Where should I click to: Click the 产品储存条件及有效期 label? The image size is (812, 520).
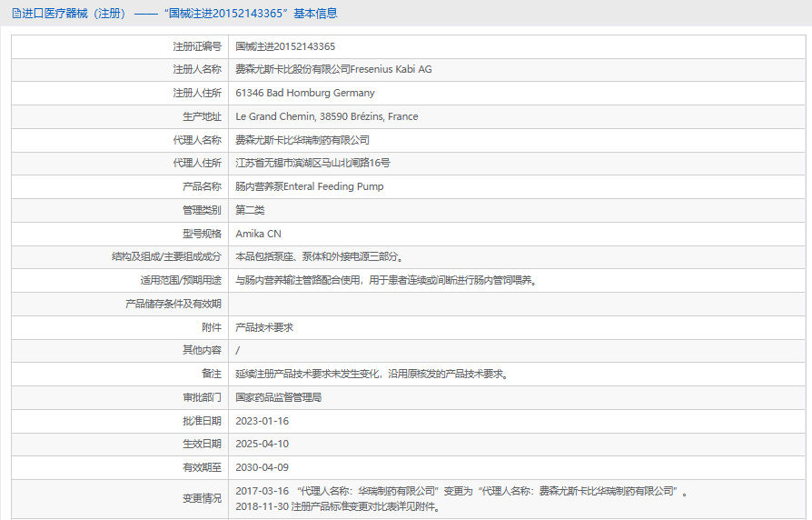point(173,304)
